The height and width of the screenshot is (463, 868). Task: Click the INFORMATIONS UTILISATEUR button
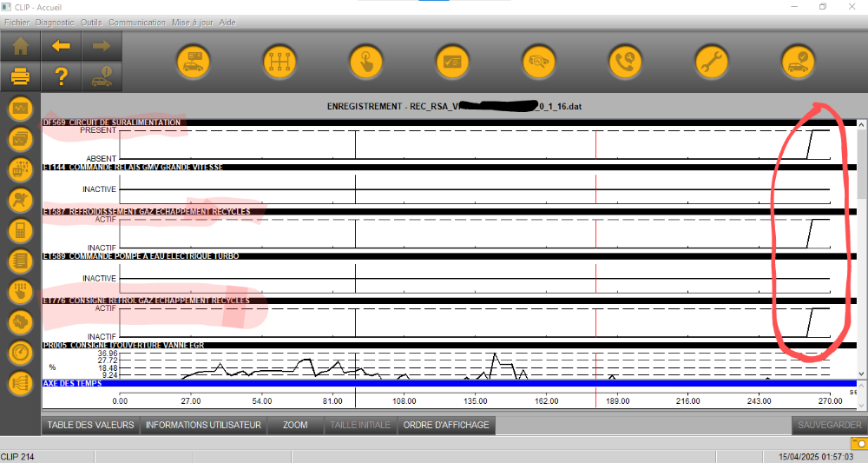203,426
